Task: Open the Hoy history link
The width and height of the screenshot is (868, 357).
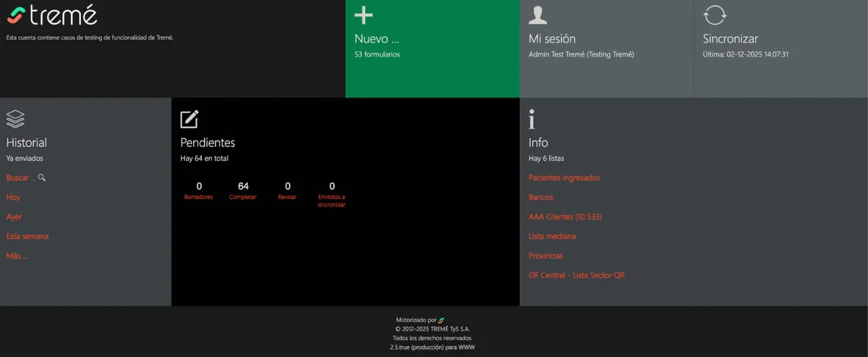Action: tap(13, 197)
